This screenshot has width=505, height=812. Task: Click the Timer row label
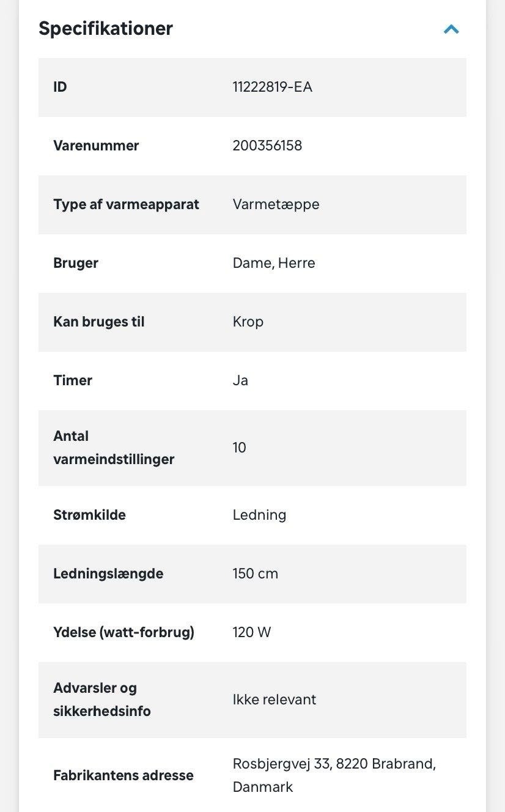[x=73, y=380]
